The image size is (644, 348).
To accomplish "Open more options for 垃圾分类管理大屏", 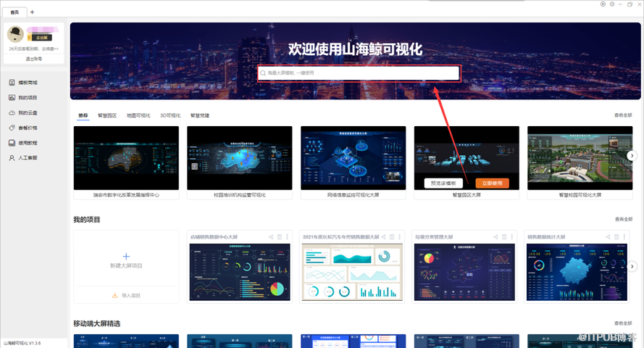I will coord(514,237).
